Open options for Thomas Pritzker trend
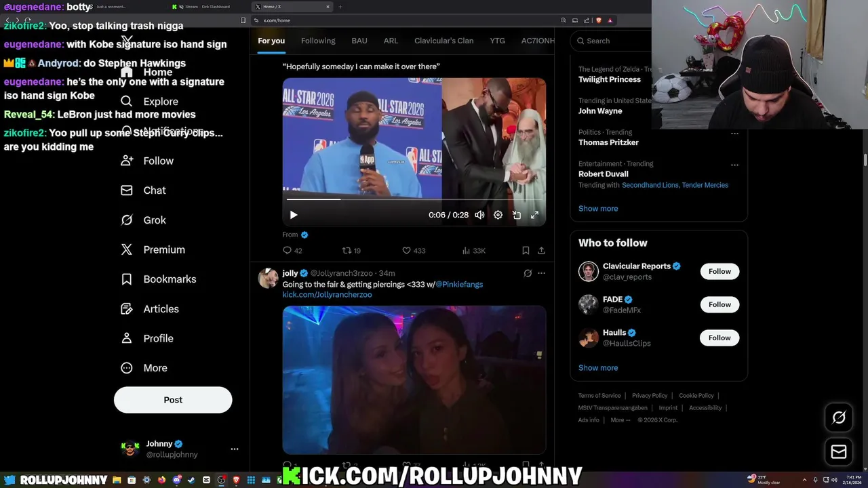 tap(734, 133)
